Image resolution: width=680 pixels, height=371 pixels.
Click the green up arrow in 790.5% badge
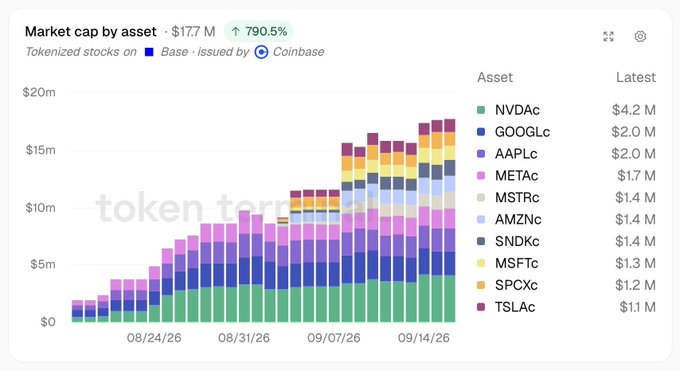click(x=235, y=32)
